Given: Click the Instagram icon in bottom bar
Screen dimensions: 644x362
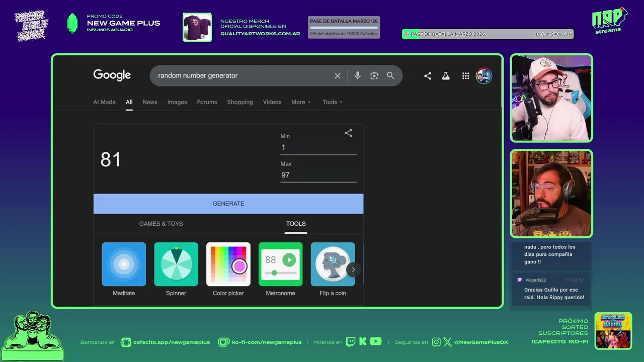Looking at the screenshot, I should click(436, 342).
